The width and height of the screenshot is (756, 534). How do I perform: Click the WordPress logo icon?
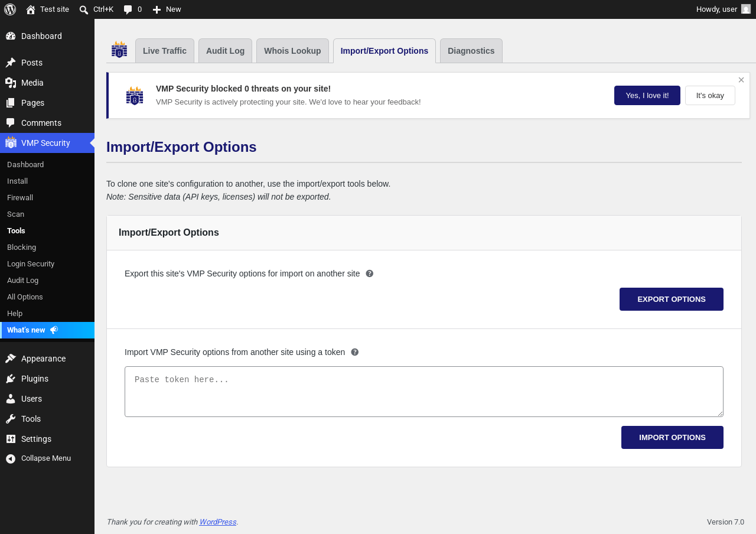10,9
